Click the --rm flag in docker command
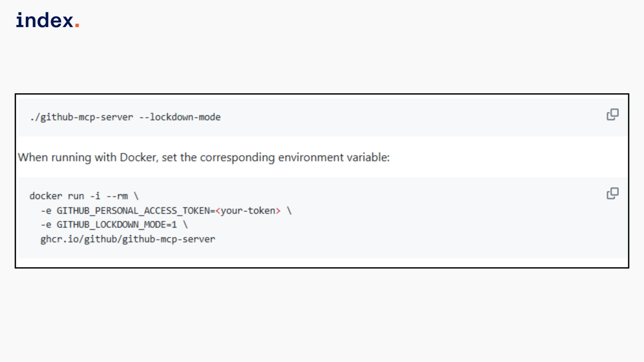Viewport: 644px width, 362px height. (117, 196)
